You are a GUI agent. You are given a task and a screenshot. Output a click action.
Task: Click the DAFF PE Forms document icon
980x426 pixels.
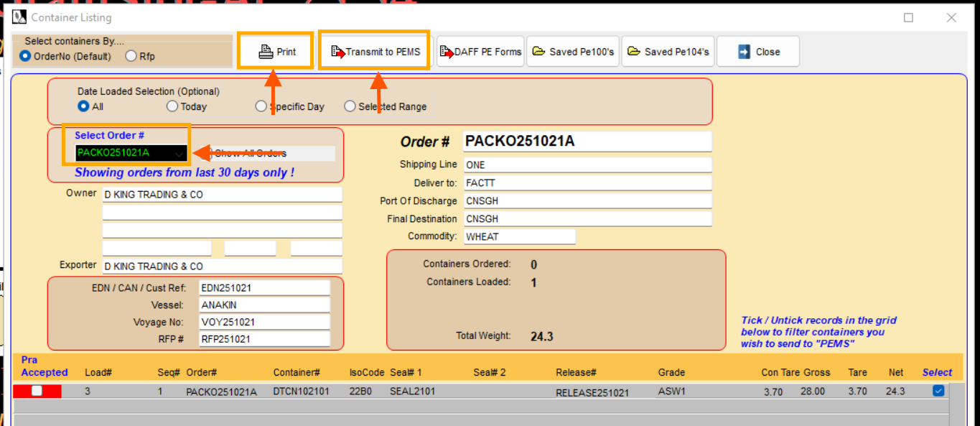click(x=446, y=52)
